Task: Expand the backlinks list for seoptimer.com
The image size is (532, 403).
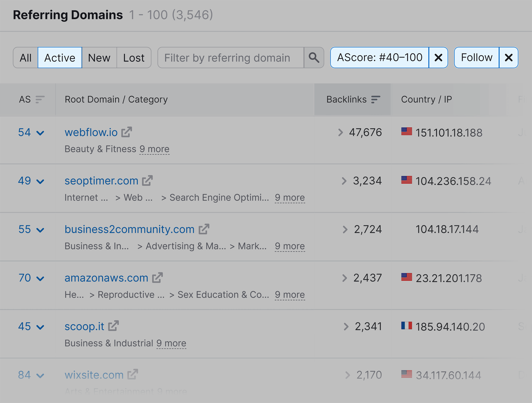Action: click(x=344, y=181)
